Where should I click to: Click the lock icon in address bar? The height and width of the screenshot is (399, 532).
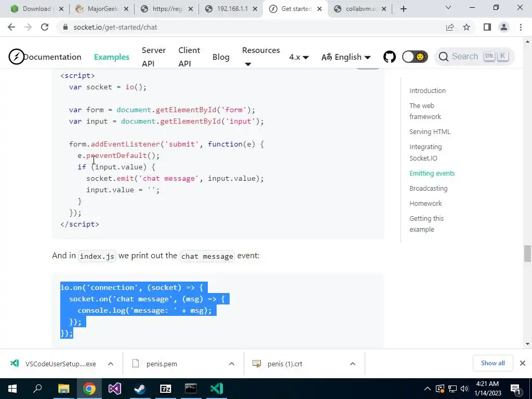tap(65, 27)
